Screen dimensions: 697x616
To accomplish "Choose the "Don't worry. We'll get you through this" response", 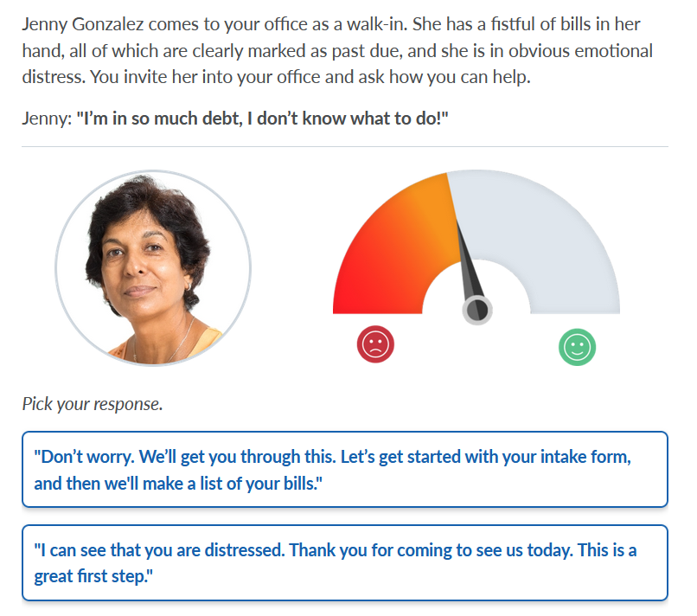I will [x=345, y=469].
